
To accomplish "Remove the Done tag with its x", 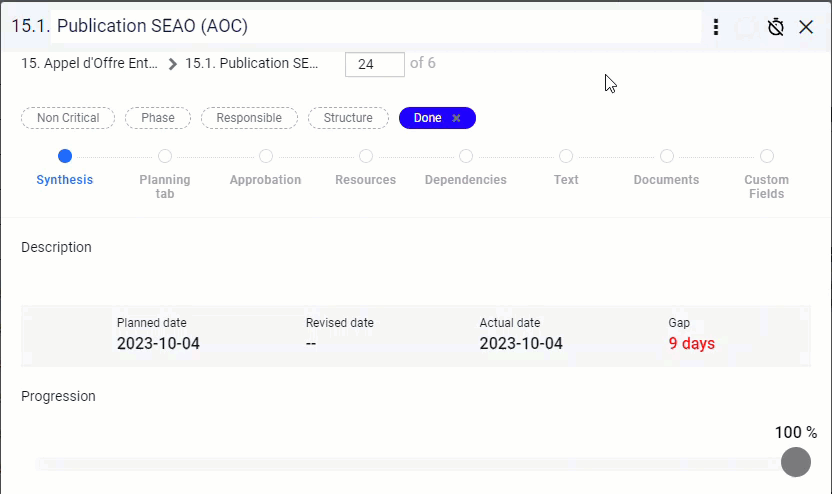I will (x=456, y=118).
